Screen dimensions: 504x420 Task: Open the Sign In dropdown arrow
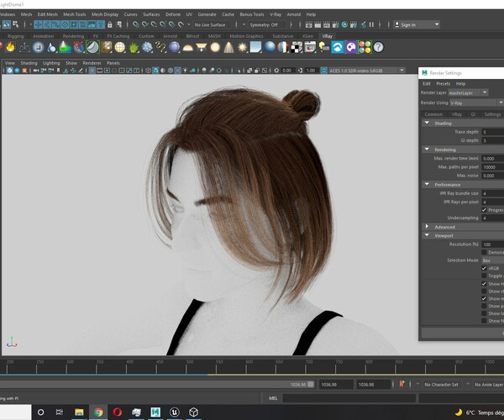click(x=437, y=24)
